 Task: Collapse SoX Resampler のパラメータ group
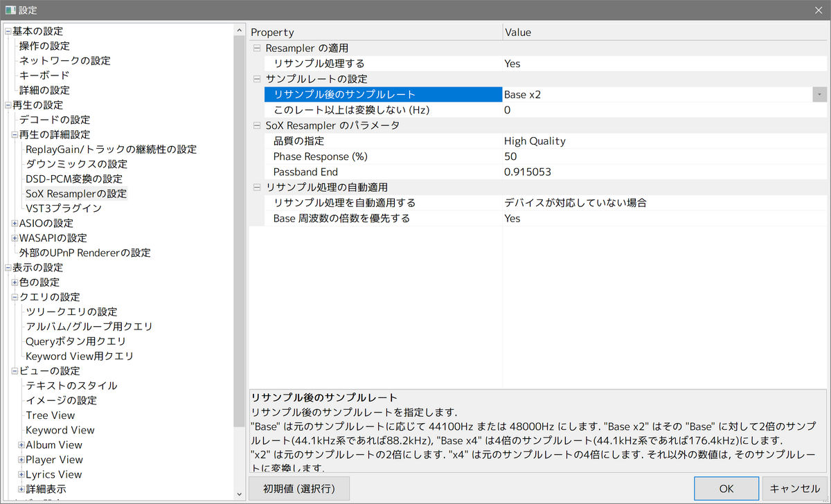(258, 125)
